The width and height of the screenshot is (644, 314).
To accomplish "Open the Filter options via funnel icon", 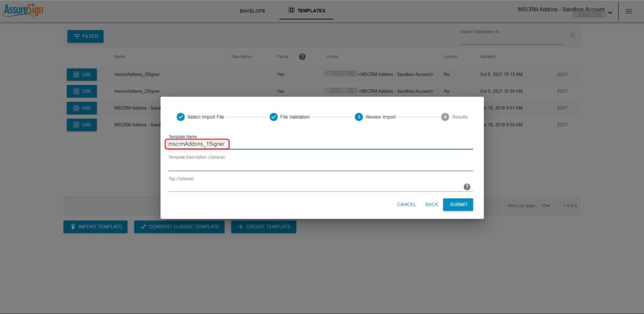I will click(76, 36).
